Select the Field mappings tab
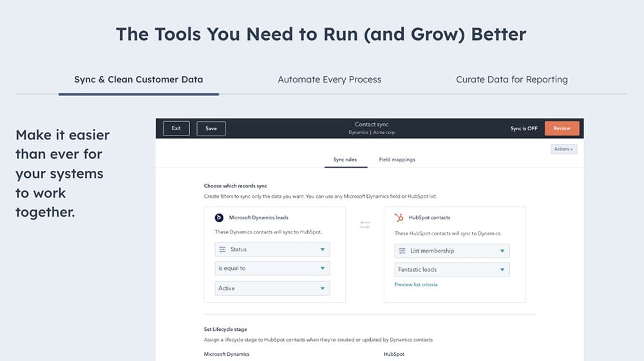Image resolution: width=644 pixels, height=361 pixels. pos(397,159)
